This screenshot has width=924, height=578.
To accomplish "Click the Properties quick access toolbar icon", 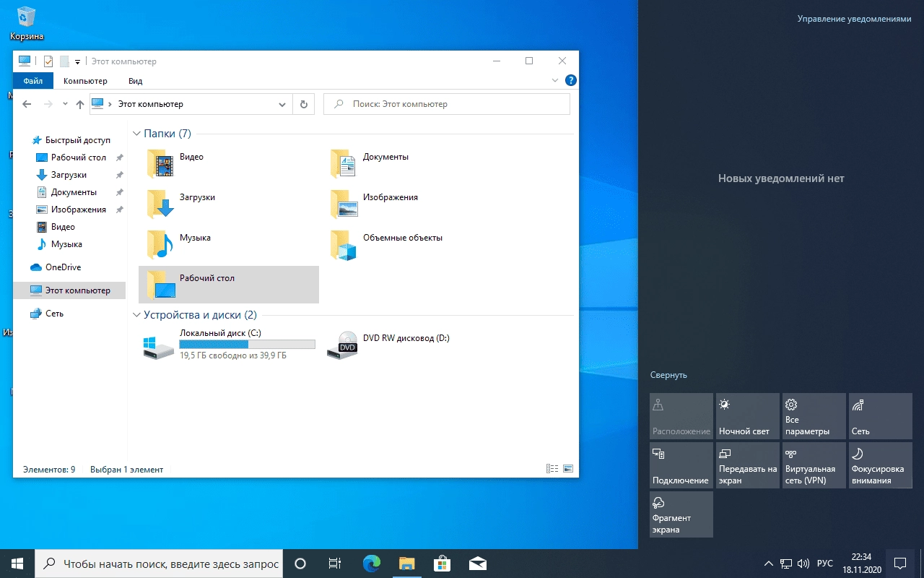I will [x=48, y=61].
